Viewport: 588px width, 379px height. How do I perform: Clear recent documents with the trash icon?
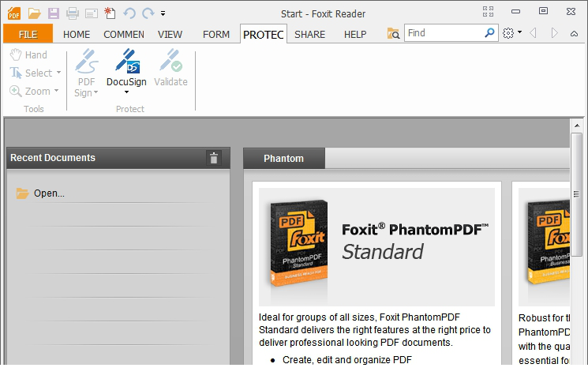[214, 158]
